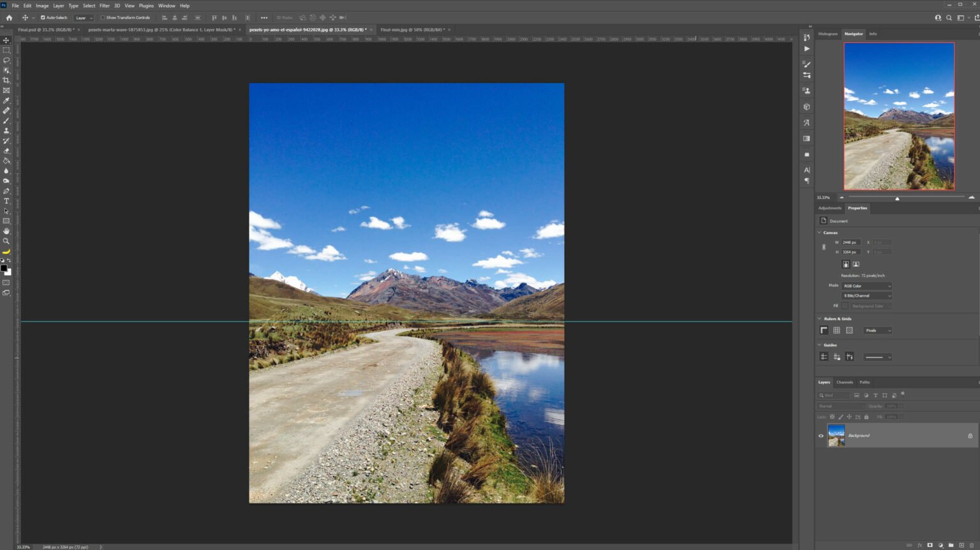980x550 pixels.
Task: Hide the Background layer visibility eye
Action: tap(821, 436)
